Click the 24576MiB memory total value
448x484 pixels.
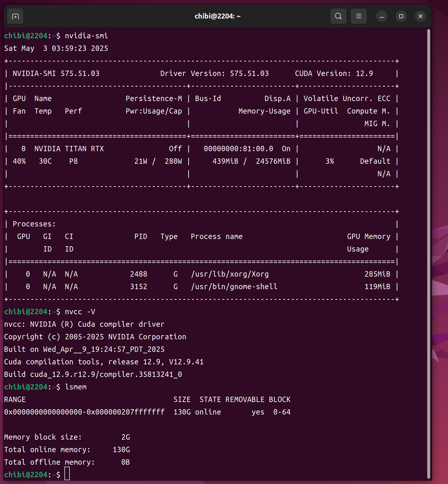[x=273, y=161]
